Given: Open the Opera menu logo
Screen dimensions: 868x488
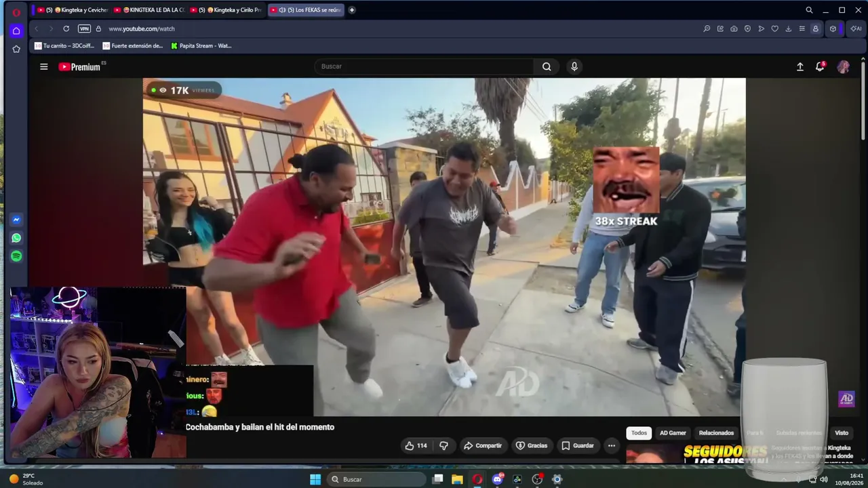Looking at the screenshot, I should (16, 12).
